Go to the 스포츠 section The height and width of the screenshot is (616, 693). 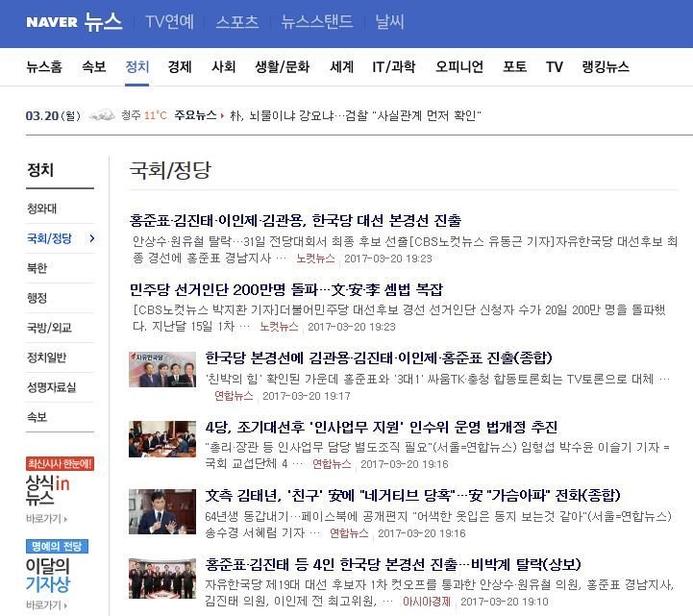click(x=236, y=22)
